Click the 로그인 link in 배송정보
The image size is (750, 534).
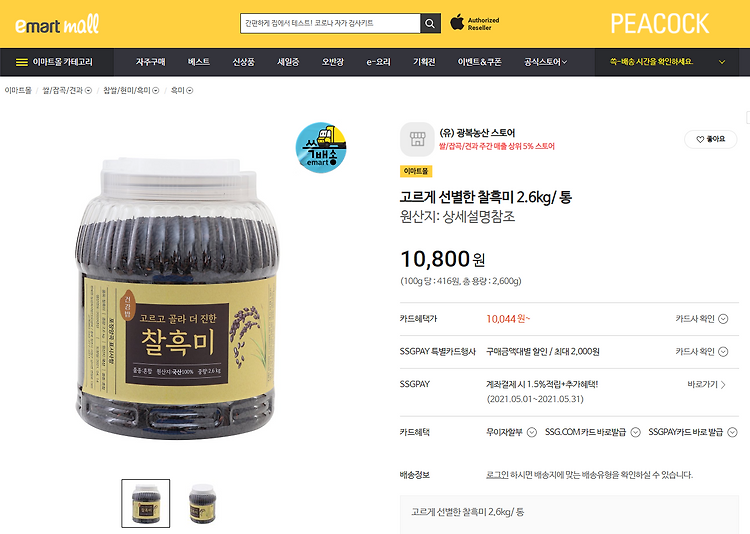pos(497,475)
